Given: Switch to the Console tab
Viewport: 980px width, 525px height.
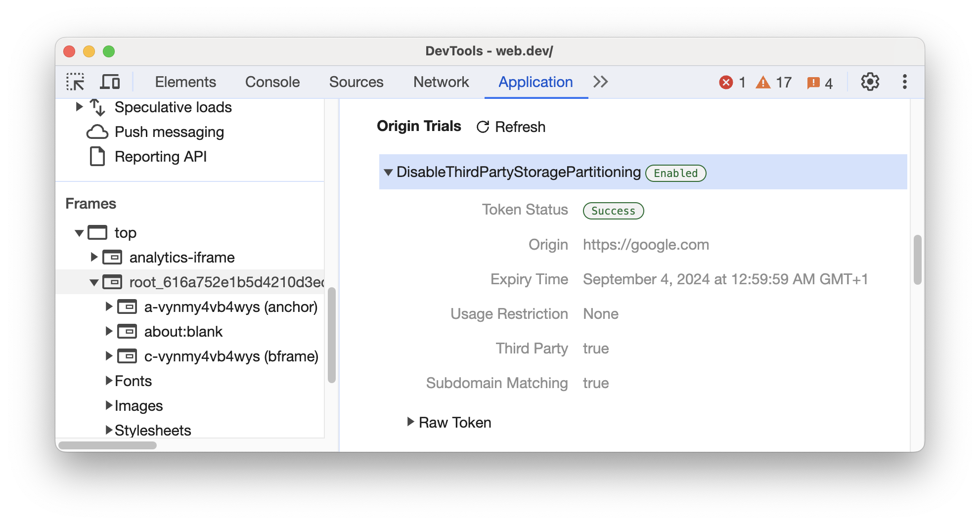Looking at the screenshot, I should coord(272,82).
